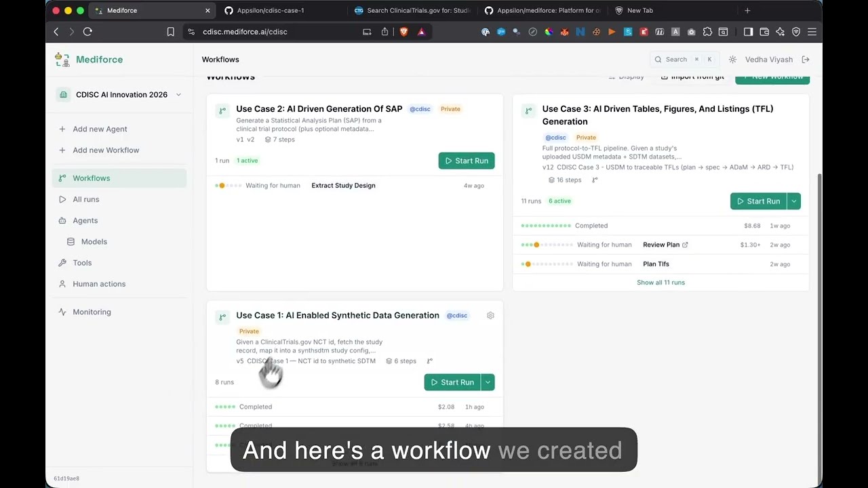Click the camera screenshot extension icon
The image size is (868, 488).
(x=691, y=32)
